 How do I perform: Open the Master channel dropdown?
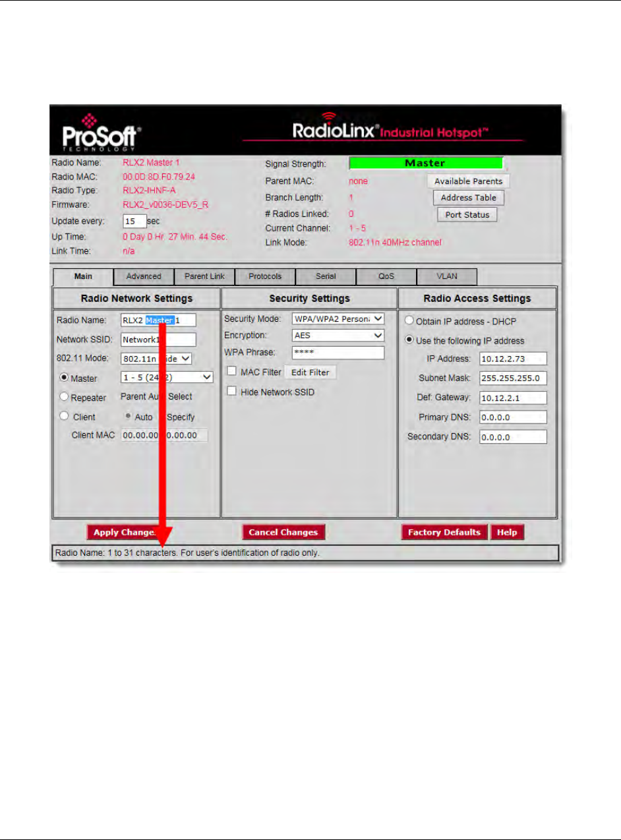tap(167, 377)
